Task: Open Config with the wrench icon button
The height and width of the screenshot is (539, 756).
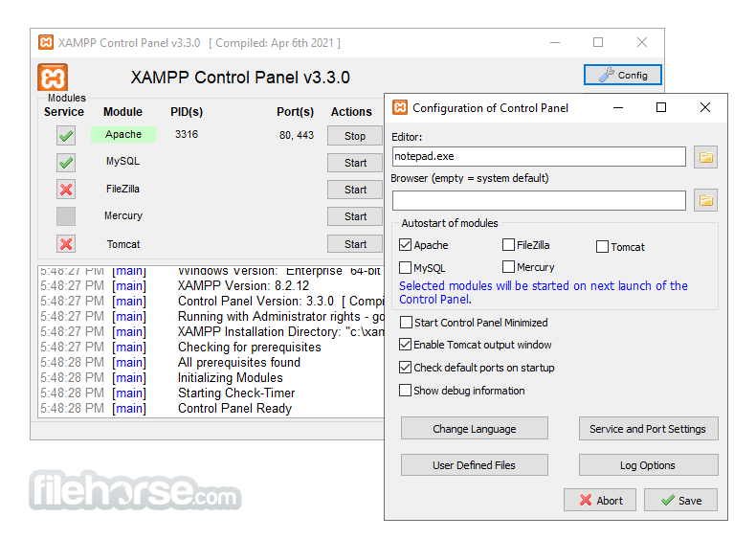Action: [x=622, y=75]
